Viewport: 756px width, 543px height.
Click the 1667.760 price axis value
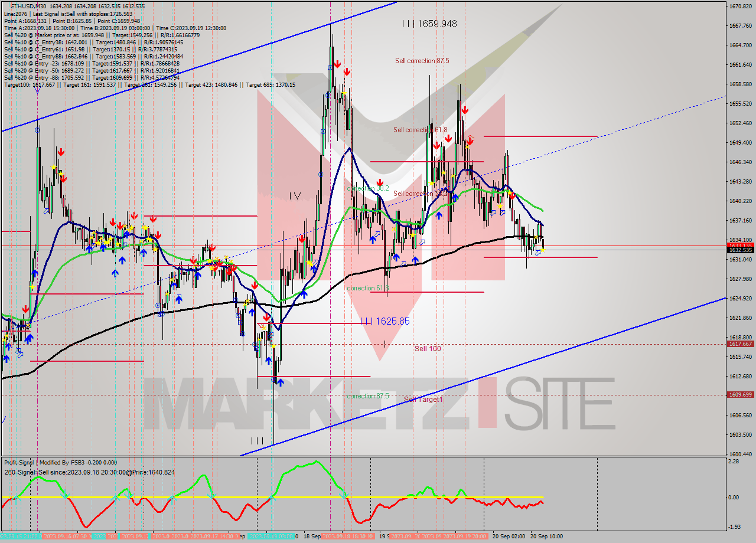(740, 25)
